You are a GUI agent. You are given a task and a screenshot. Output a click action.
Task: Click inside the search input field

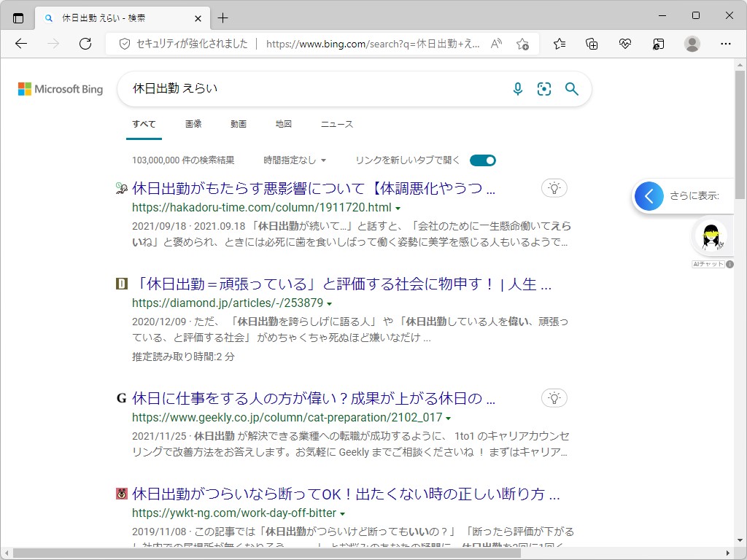292,89
